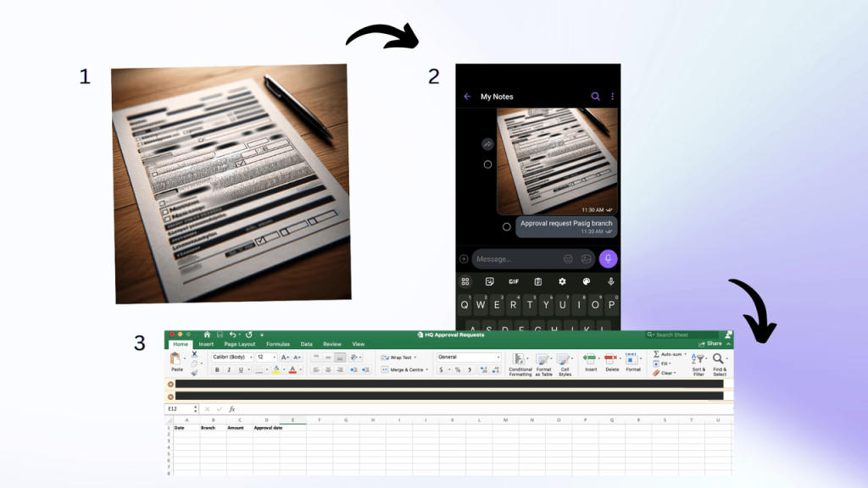The image size is (868, 488).
Task: Toggle bold formatting
Action: 217,369
